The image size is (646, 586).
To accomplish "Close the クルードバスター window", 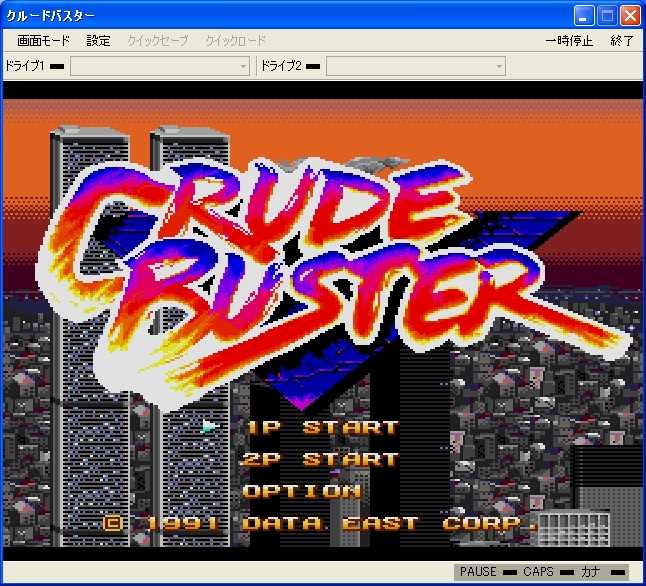I will coord(630,16).
